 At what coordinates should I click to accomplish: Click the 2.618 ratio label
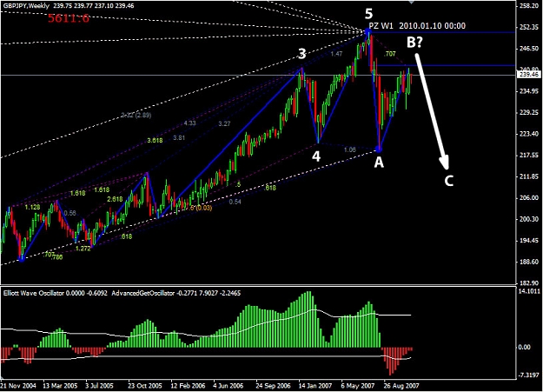point(115,199)
